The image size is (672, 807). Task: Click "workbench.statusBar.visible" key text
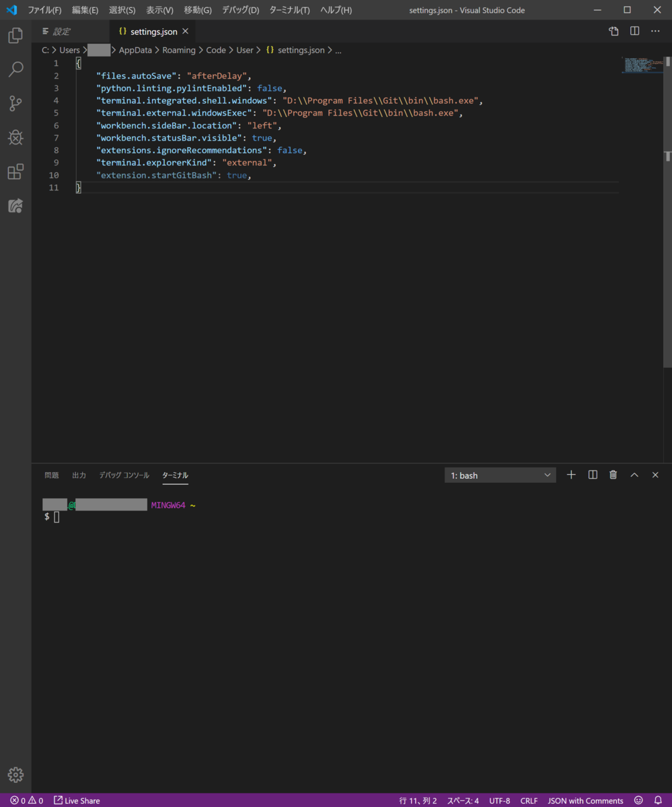click(x=169, y=138)
